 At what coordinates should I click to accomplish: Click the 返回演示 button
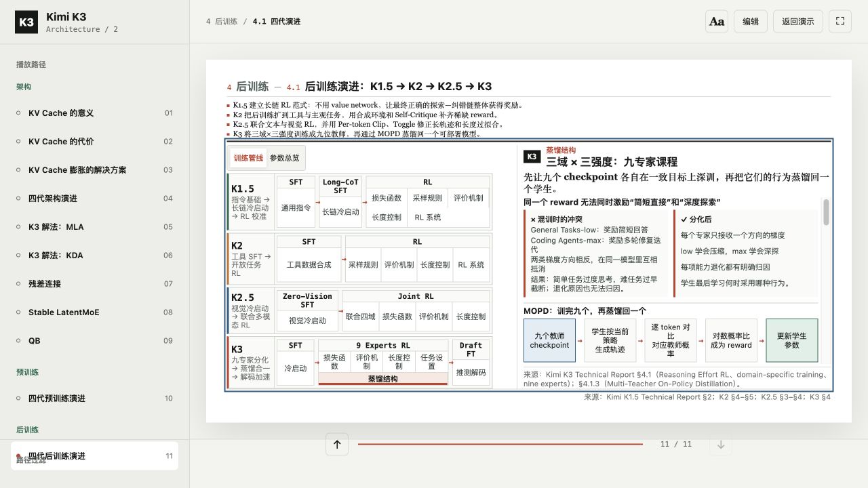coord(798,21)
